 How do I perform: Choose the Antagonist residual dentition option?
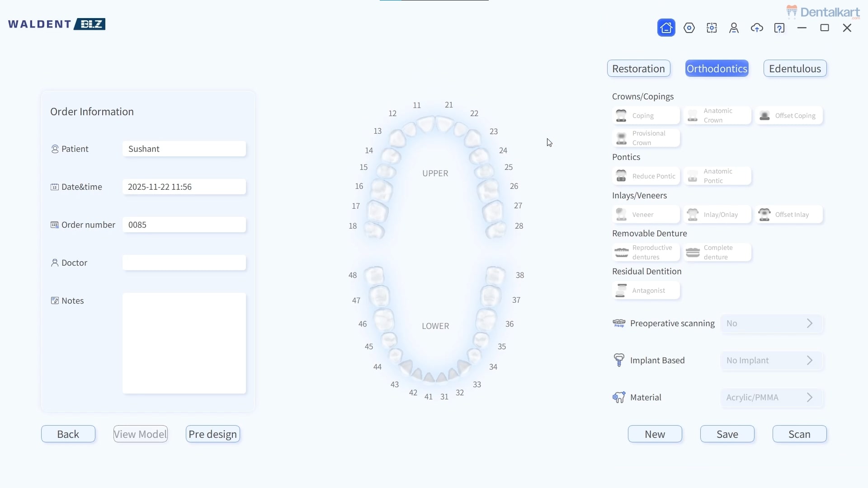point(646,291)
